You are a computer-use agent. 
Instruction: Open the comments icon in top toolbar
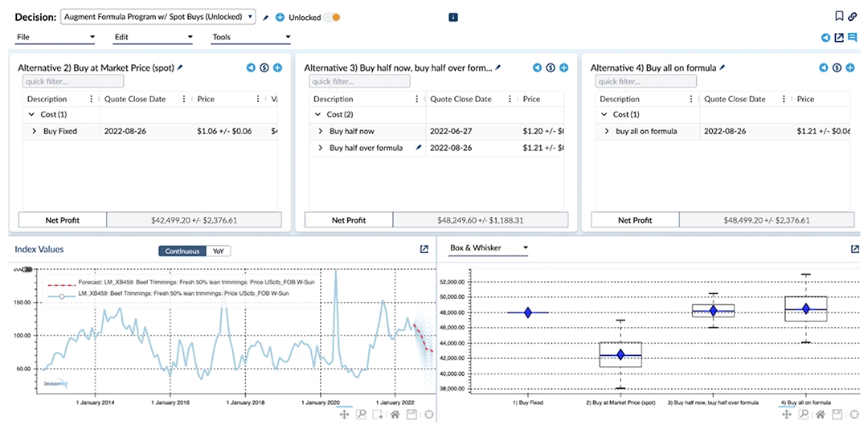click(x=852, y=37)
